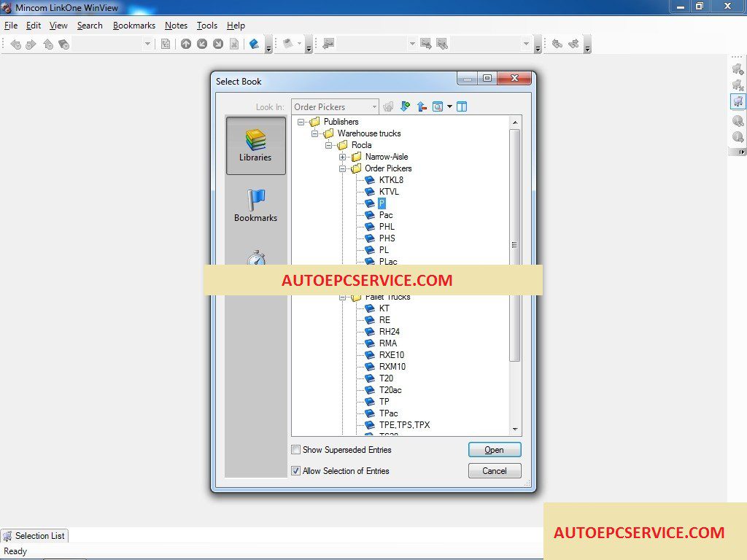This screenshot has width=747, height=560.
Task: Uncheck Allow Selection of Entries
Action: pyautogui.click(x=296, y=470)
